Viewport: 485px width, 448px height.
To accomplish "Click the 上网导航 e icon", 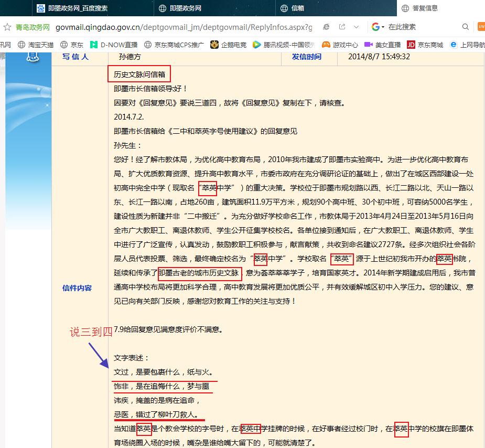I will click(454, 45).
